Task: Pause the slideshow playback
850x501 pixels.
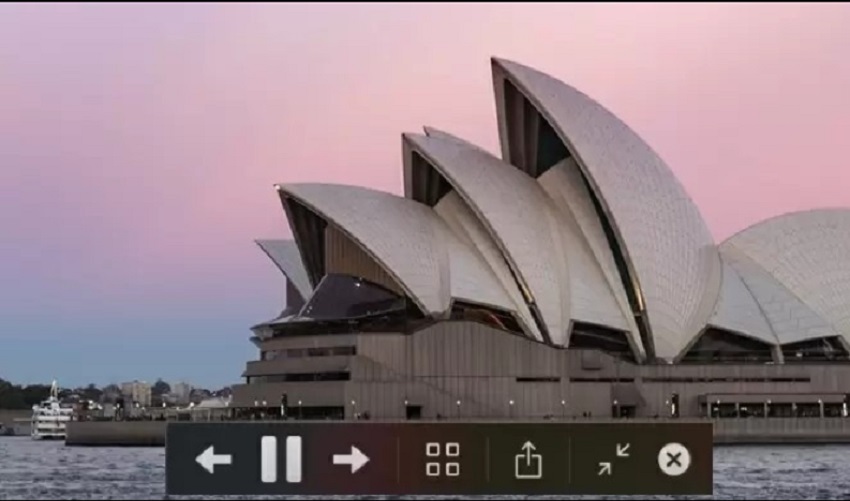Action: [x=281, y=459]
